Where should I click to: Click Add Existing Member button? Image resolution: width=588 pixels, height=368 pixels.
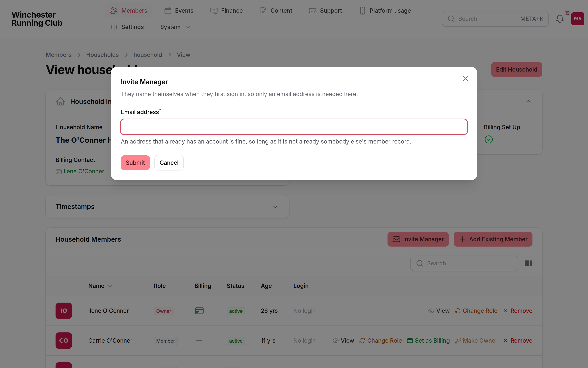pos(493,239)
